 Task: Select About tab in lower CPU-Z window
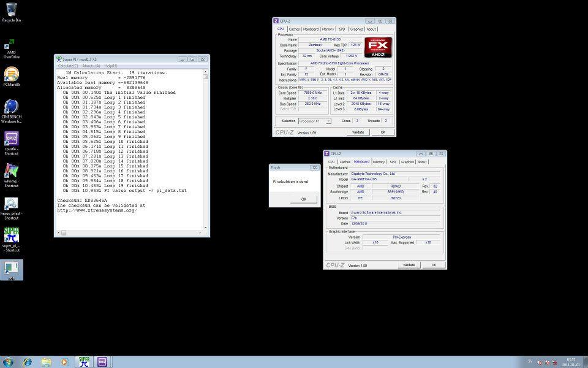click(422, 162)
